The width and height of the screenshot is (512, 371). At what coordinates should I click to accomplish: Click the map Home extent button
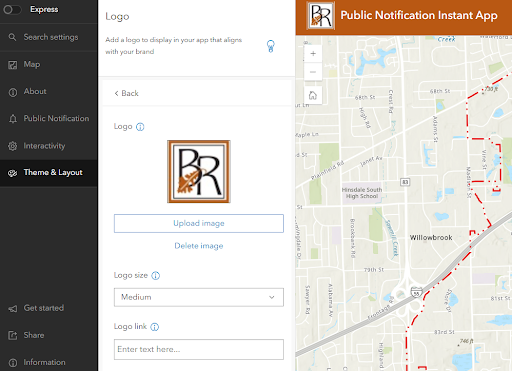(313, 96)
